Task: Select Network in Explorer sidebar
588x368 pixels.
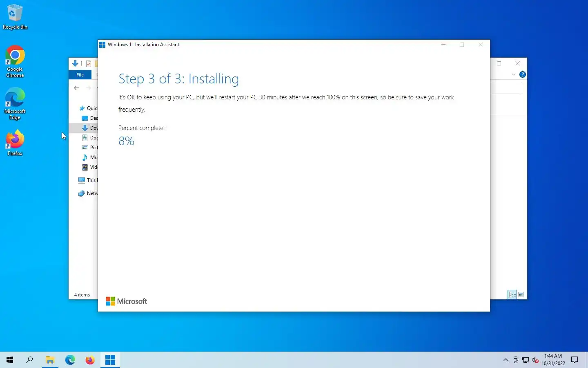Action: pos(88,193)
